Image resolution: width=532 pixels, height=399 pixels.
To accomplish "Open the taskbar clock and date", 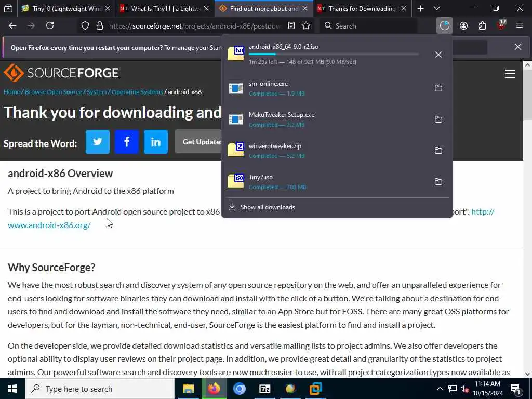I will click(x=488, y=389).
